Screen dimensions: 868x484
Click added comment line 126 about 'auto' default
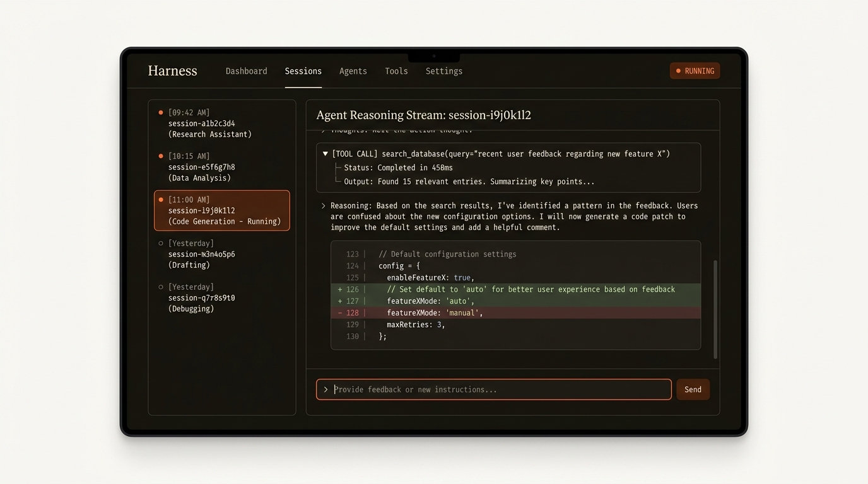tap(531, 289)
